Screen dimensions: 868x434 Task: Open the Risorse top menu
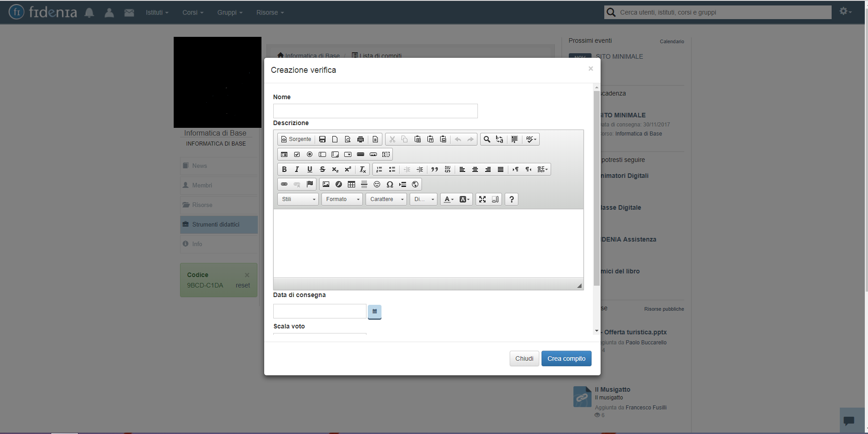(270, 12)
